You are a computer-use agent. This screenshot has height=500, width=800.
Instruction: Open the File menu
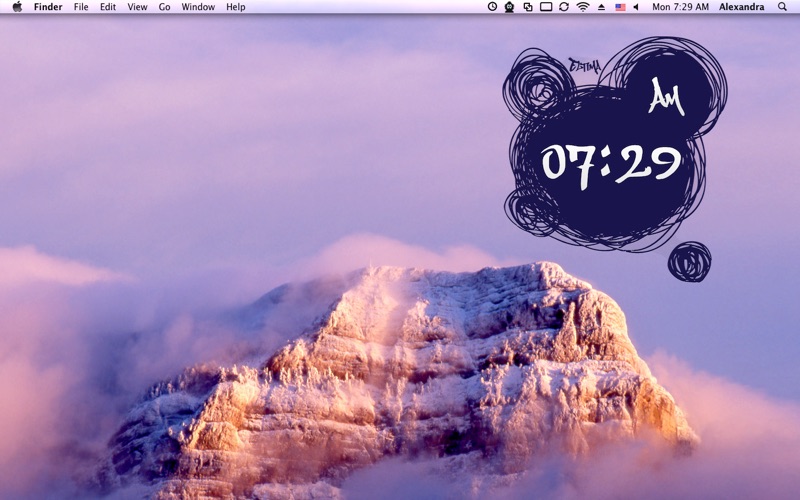pyautogui.click(x=81, y=7)
